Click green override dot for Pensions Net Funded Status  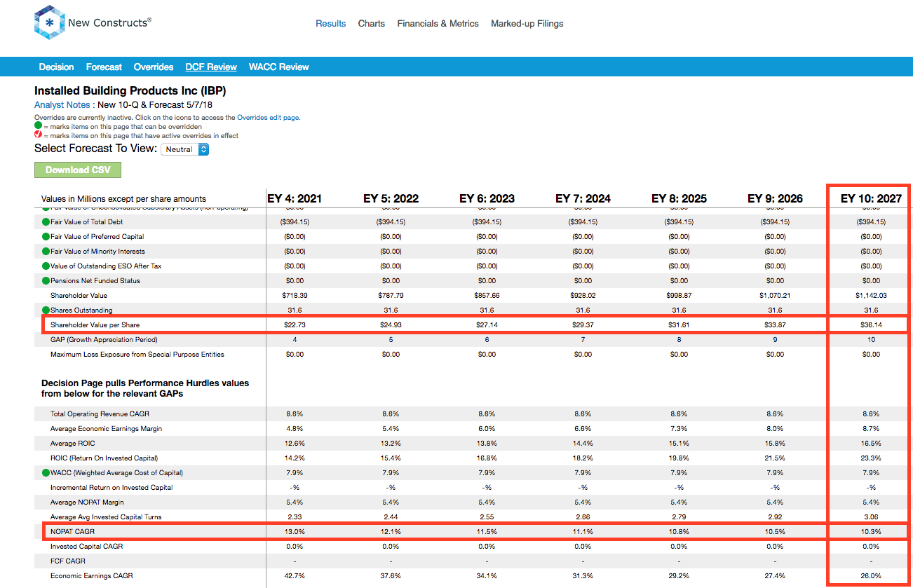(x=46, y=280)
